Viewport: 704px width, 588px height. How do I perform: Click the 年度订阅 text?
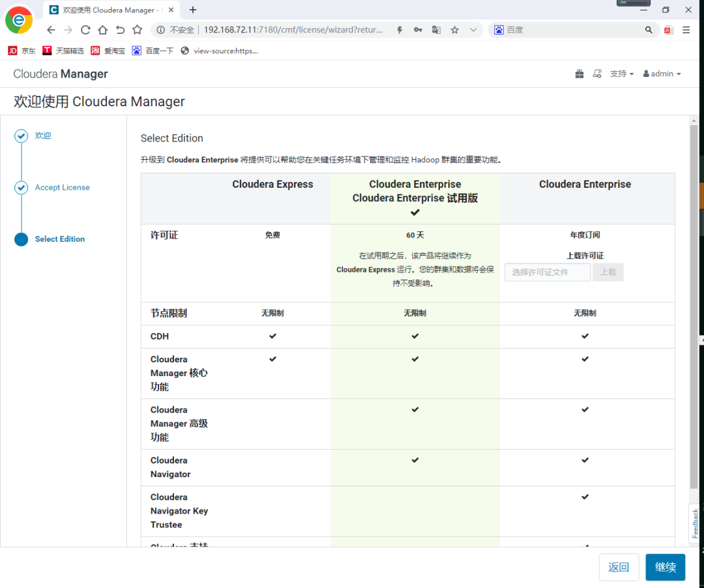[585, 235]
